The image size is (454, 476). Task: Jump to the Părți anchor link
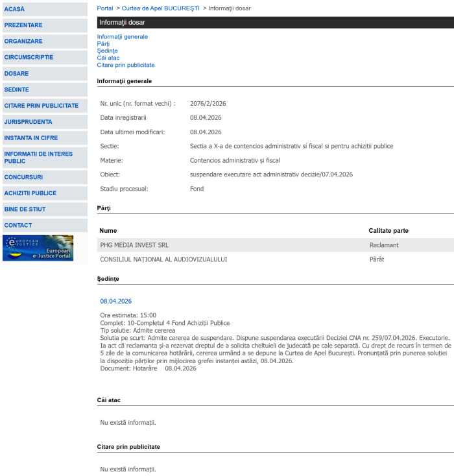(x=104, y=44)
